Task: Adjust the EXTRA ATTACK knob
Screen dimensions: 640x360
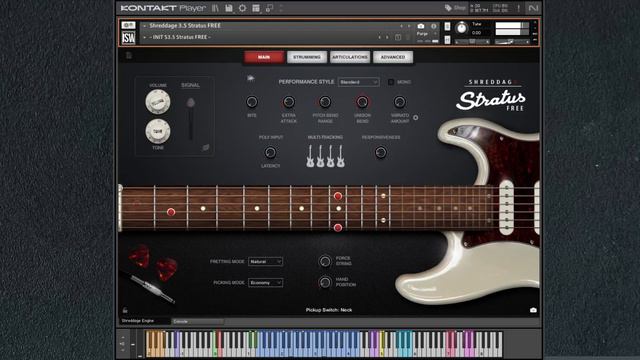Action: (289, 102)
